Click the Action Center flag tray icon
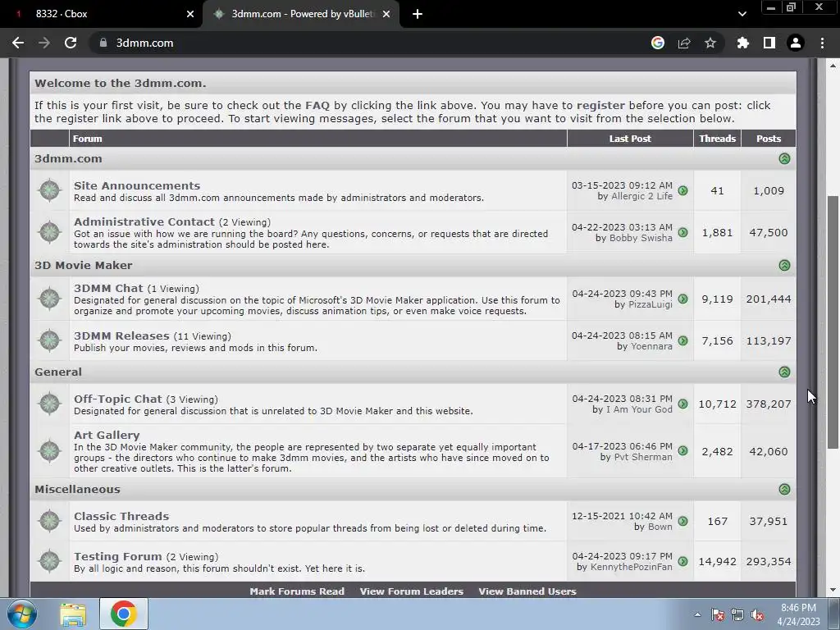The image size is (840, 630). [x=718, y=615]
